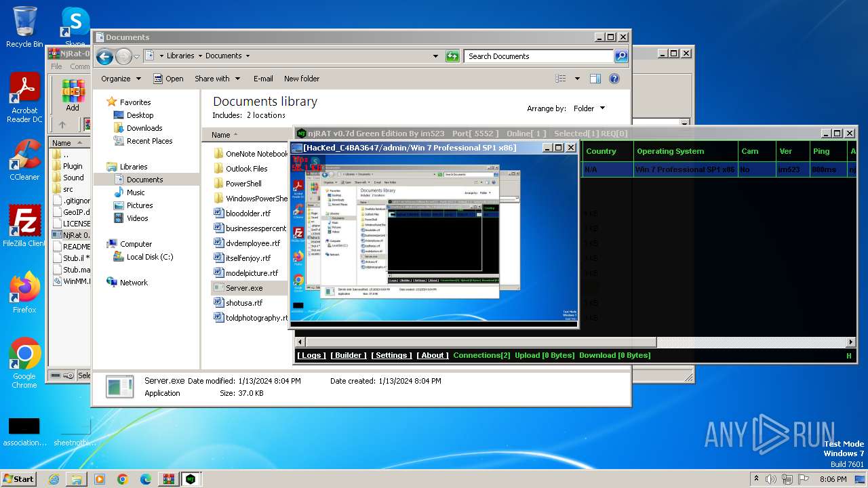Select the Server.exe file in Documents
Image resolution: width=868 pixels, height=488 pixels.
(244, 288)
